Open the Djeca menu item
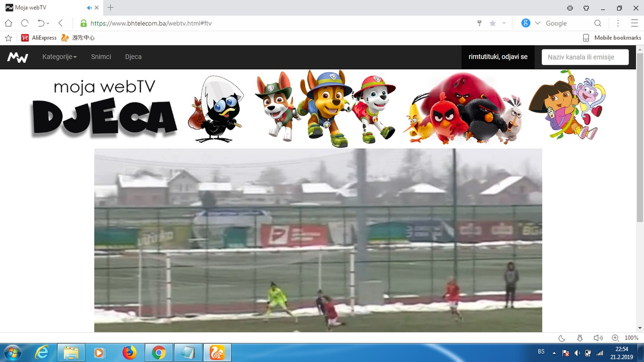The image size is (644, 362). click(133, 57)
